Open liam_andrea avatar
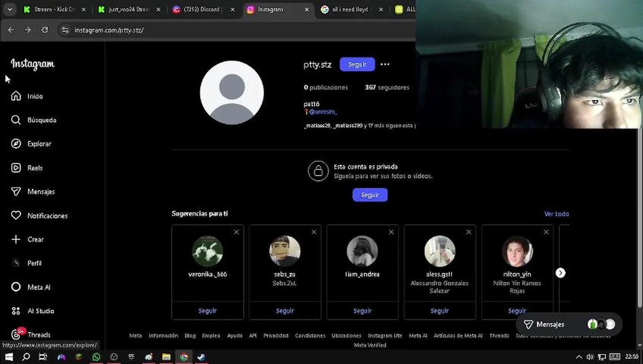This screenshot has width=643, height=364. click(362, 251)
